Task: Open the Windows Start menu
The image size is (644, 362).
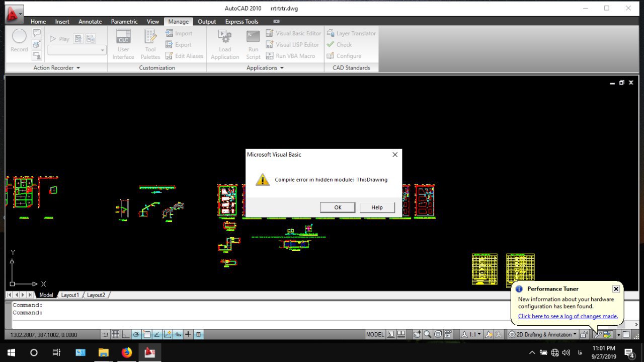Action: pos(11,352)
